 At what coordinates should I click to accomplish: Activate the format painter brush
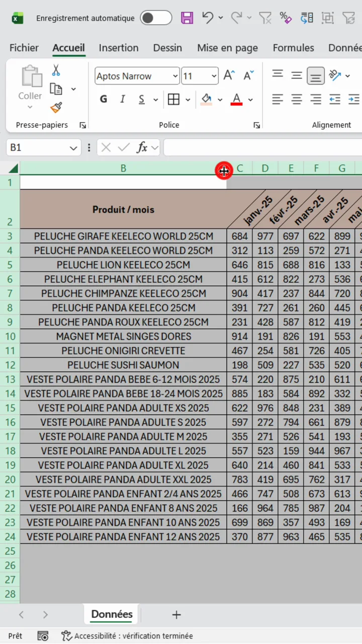(x=56, y=108)
